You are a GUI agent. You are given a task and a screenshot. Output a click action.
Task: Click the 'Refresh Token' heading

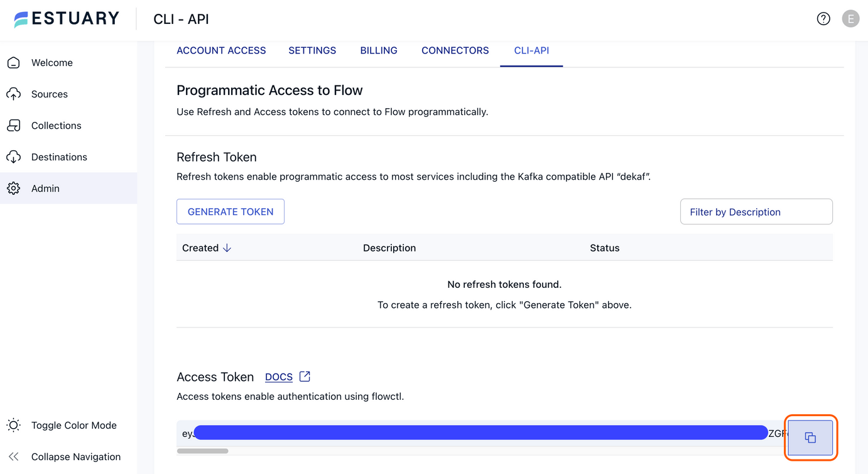point(217,157)
